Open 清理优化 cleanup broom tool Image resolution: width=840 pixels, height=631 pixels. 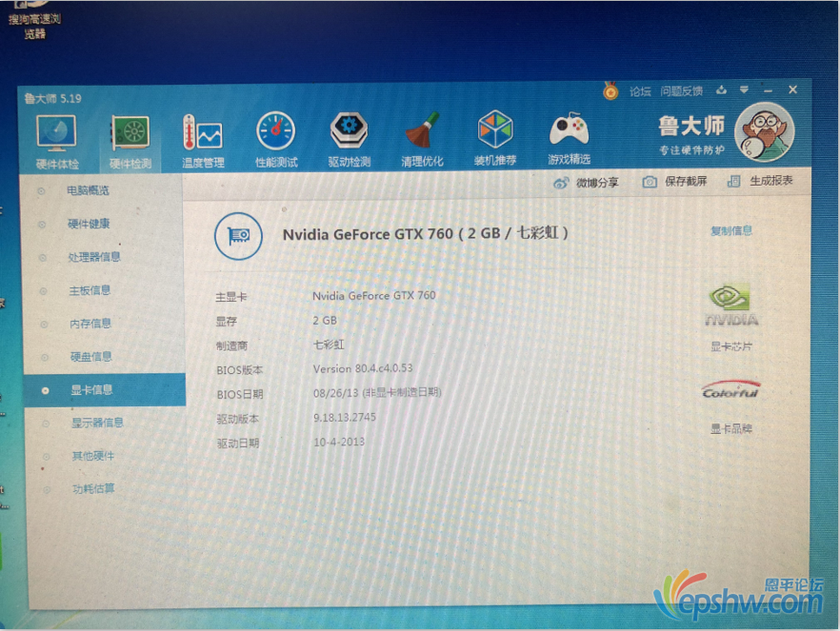click(x=422, y=139)
